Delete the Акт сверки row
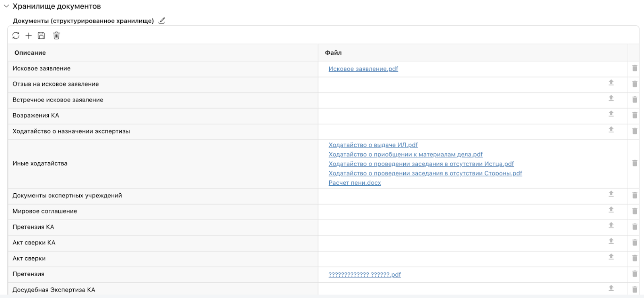The height and width of the screenshot is (298, 644). click(635, 258)
